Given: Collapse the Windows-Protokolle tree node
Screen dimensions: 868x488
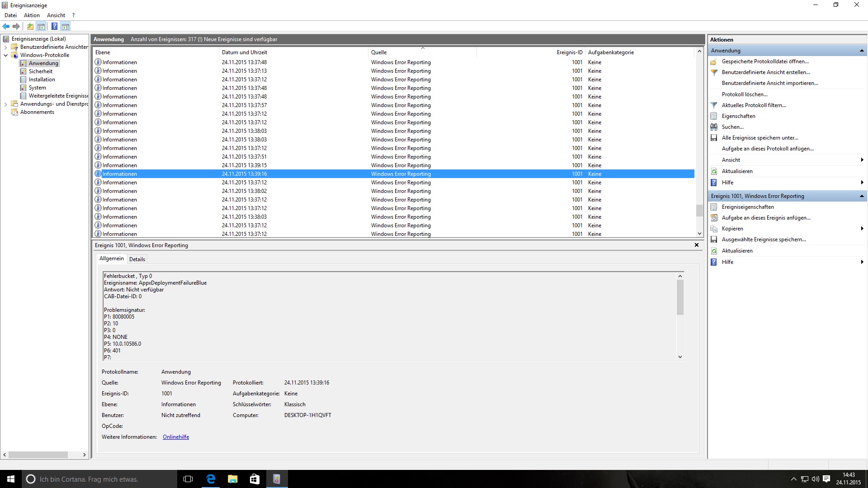Looking at the screenshot, I should (5, 55).
